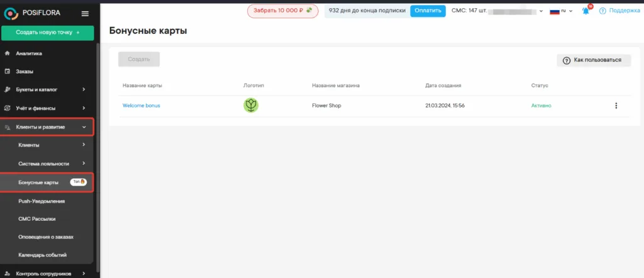
Task: Click the Название магазина column header
Action: [x=336, y=86]
